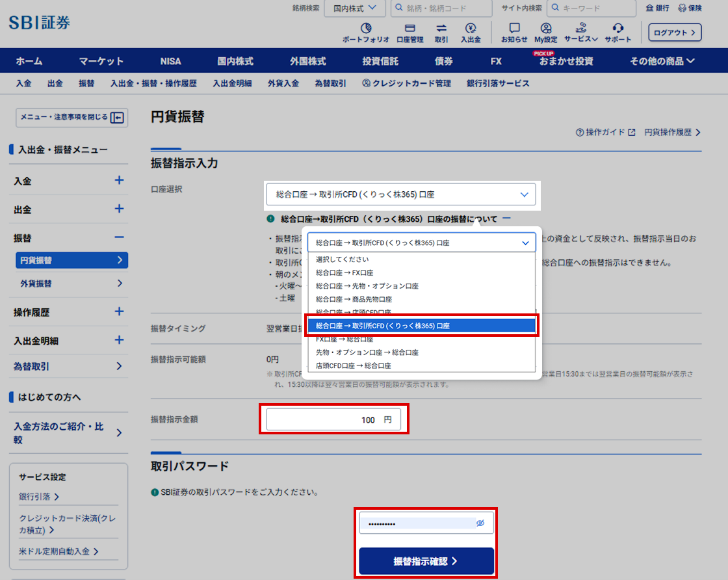Viewport: 728px width, 580px height.
Task: Open the My設定 settings icon
Action: tap(545, 33)
